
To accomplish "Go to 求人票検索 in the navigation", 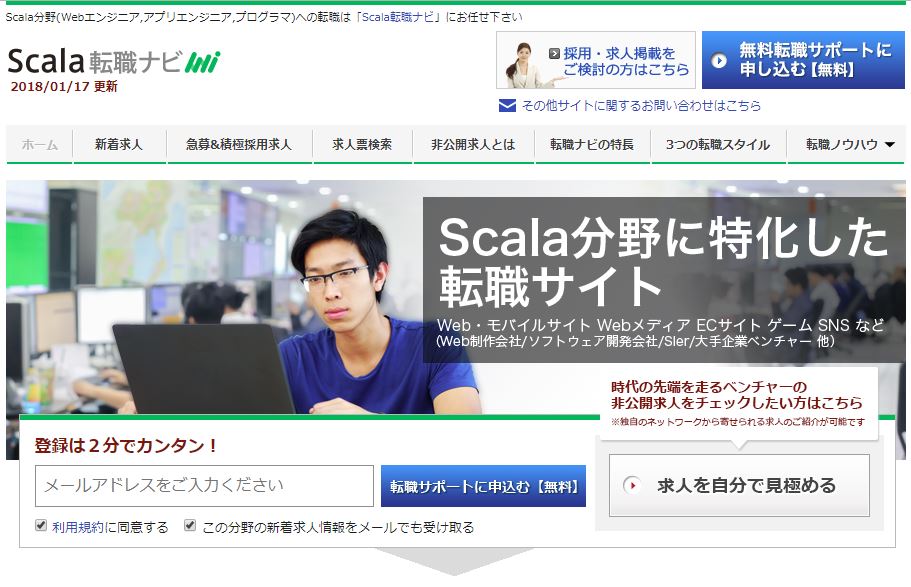I will 362,145.
